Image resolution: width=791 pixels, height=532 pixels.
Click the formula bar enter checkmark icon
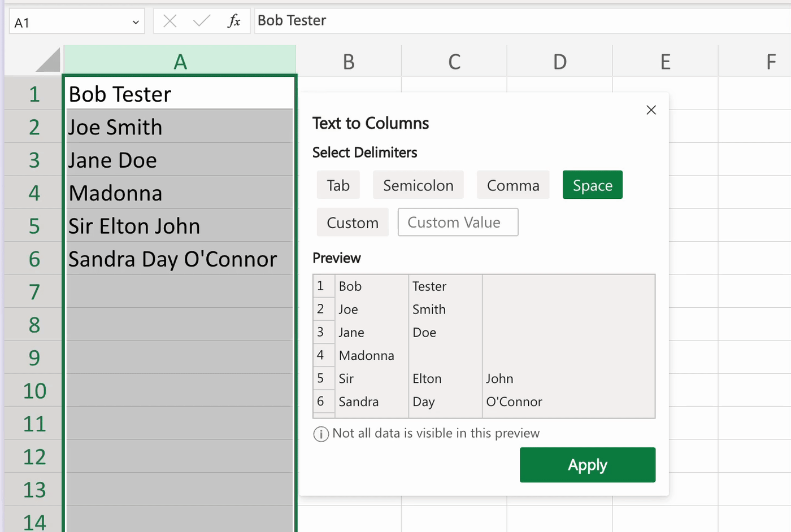[201, 21]
